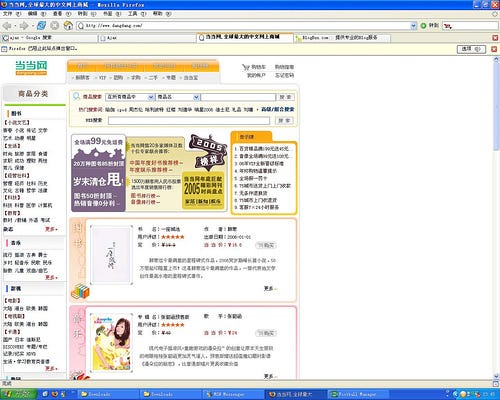Click the 团购 link in the navigation row

click(x=118, y=78)
